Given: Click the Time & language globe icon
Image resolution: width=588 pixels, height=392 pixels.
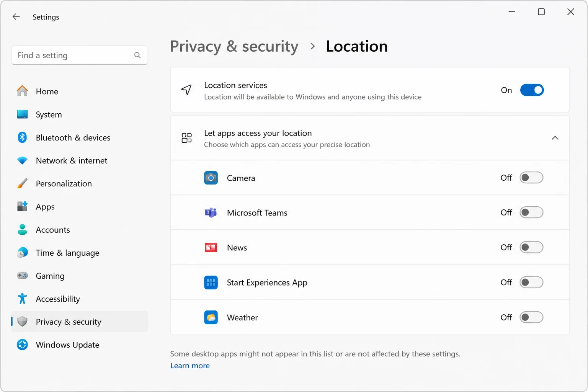Looking at the screenshot, I should coord(23,253).
